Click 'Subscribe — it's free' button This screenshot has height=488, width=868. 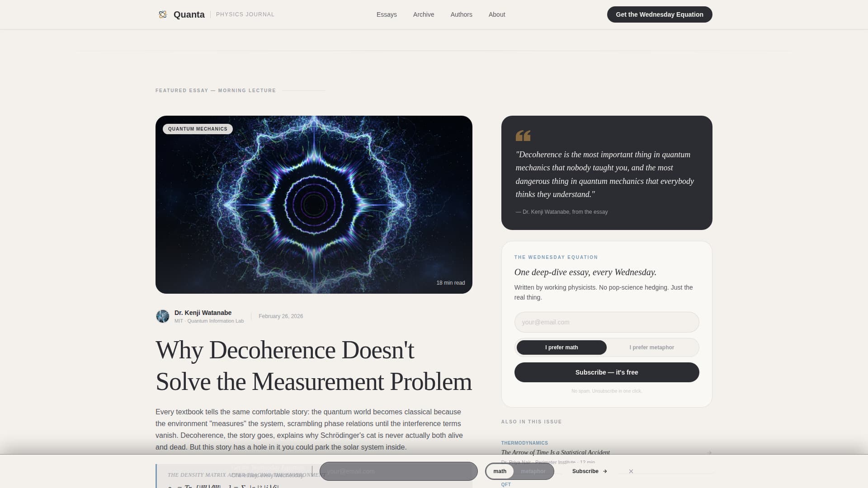607,372
